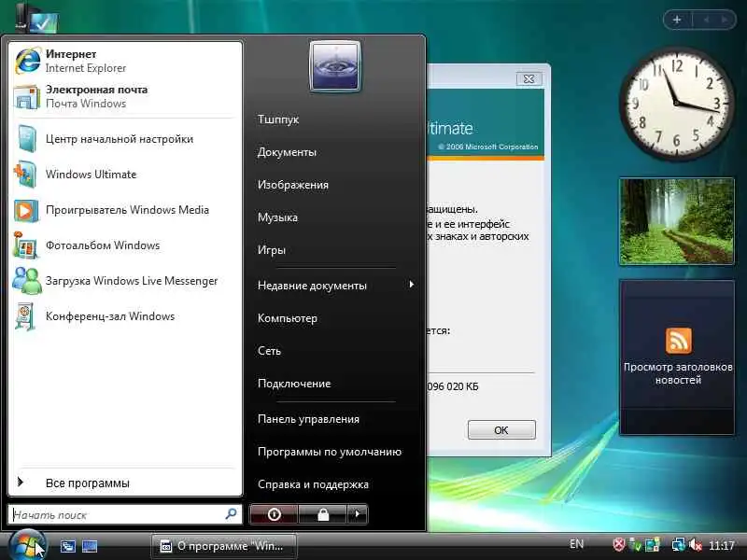Open Изображения folder link
The image size is (747, 560).
tap(293, 185)
